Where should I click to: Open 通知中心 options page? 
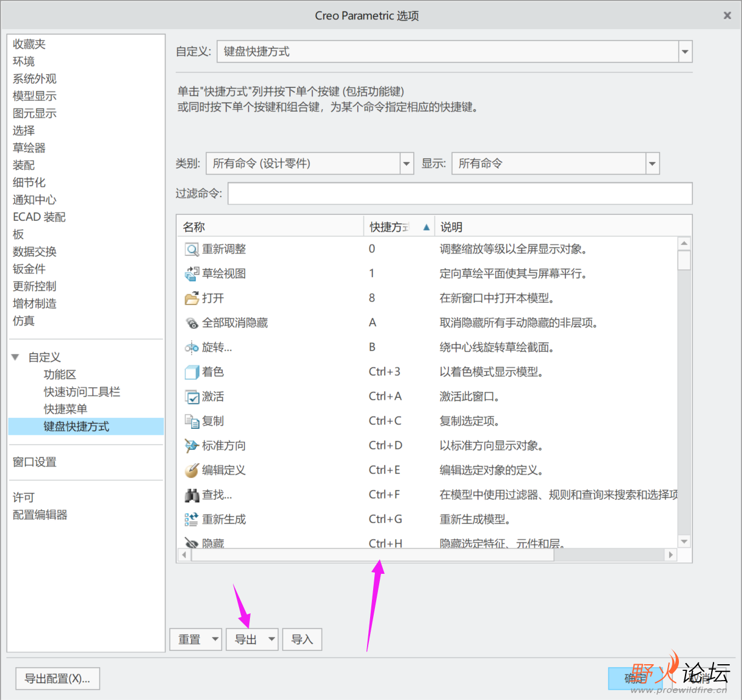pyautogui.click(x=35, y=200)
